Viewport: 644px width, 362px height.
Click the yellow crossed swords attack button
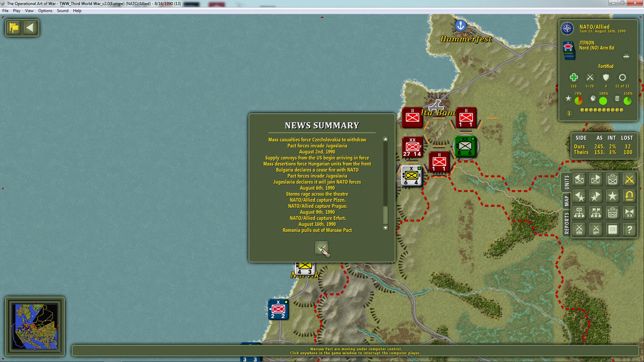tap(630, 180)
